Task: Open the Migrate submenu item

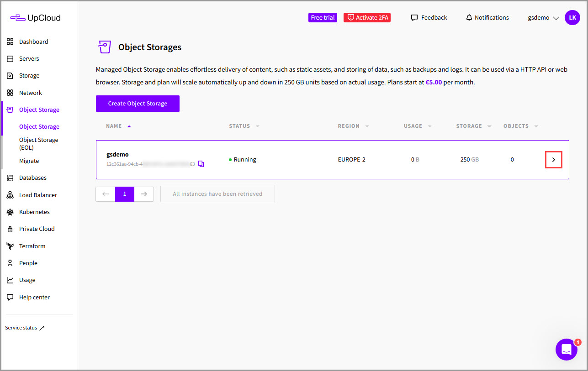Action: click(29, 161)
